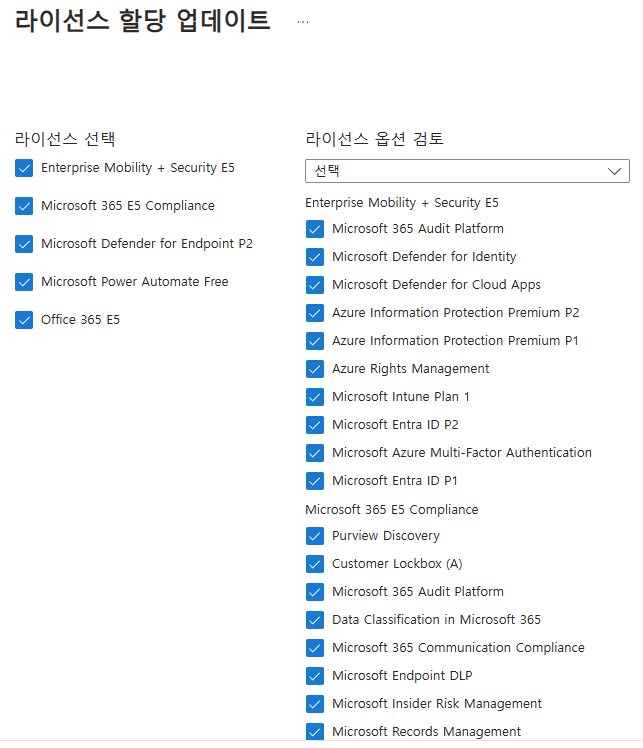
Task: Toggle Microsoft Entra ID P2 checkbox
Action: point(315,425)
